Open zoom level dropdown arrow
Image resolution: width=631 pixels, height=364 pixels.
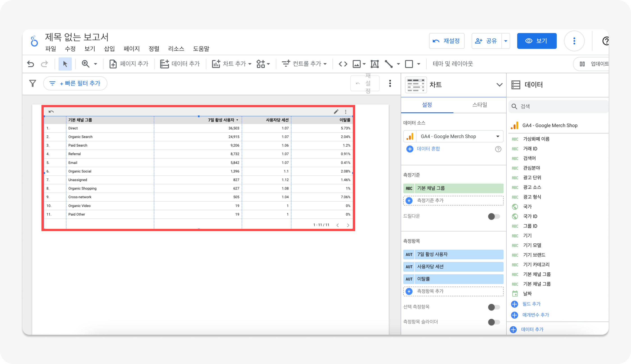[x=96, y=64]
